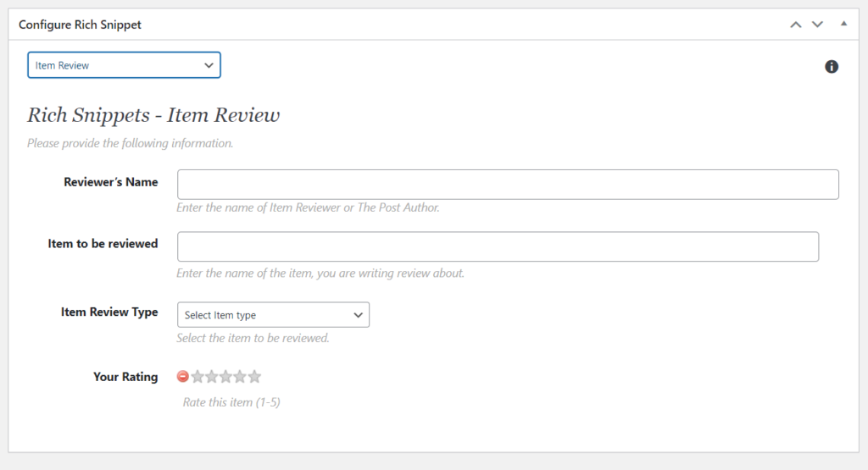The image size is (868, 470).
Task: Click 'Please provide the following information.' text
Action: click(x=130, y=143)
